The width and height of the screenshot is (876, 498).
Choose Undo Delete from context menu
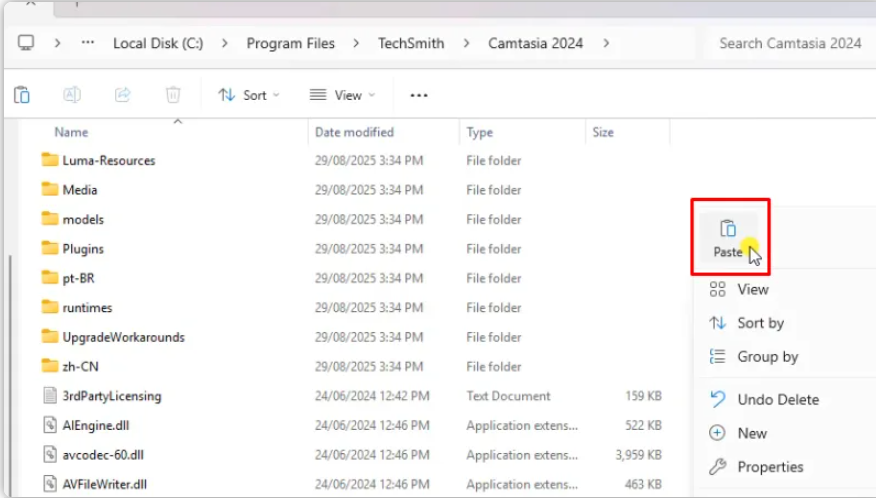coord(777,399)
